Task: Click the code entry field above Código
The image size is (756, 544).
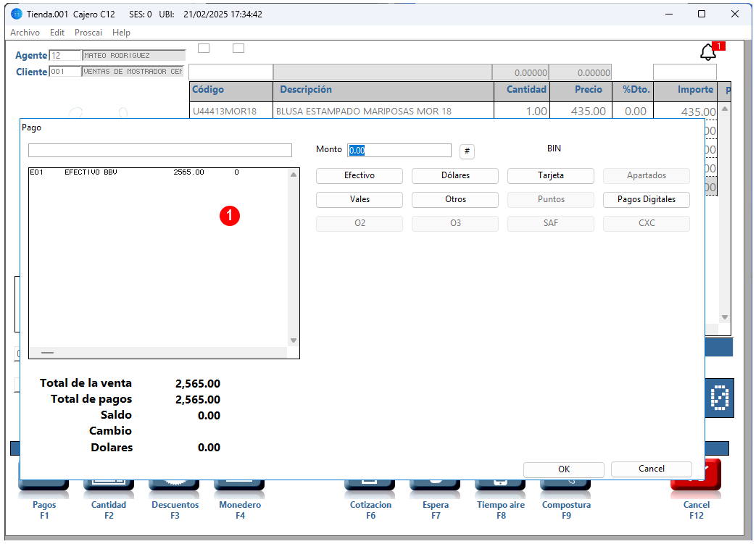Action: click(x=231, y=72)
